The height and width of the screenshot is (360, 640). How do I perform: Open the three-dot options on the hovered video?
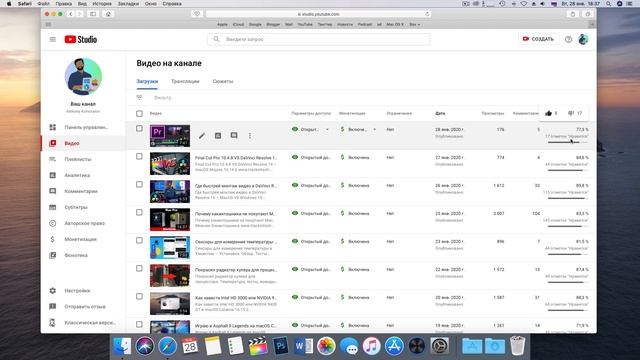tap(250, 136)
